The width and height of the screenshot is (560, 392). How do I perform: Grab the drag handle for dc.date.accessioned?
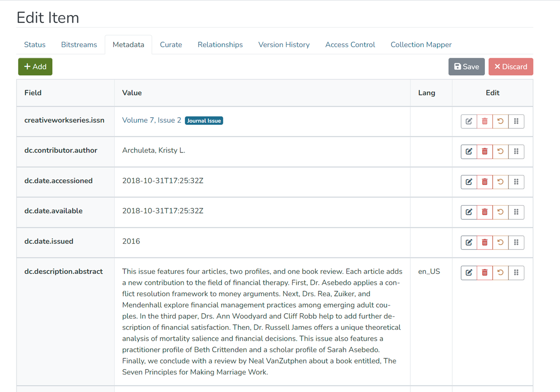point(516,181)
